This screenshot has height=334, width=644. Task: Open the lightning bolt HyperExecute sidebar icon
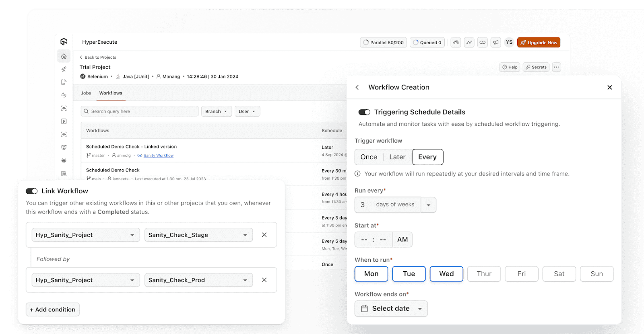coord(64,121)
